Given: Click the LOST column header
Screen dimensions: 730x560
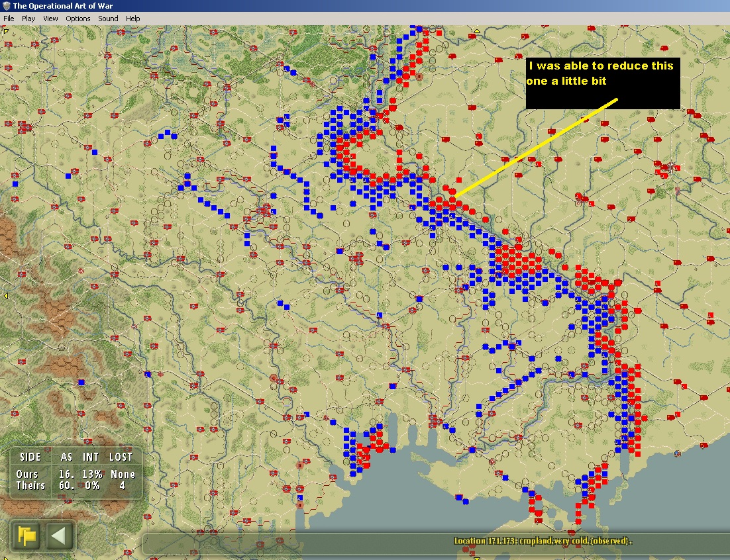Looking at the screenshot, I should click(122, 457).
